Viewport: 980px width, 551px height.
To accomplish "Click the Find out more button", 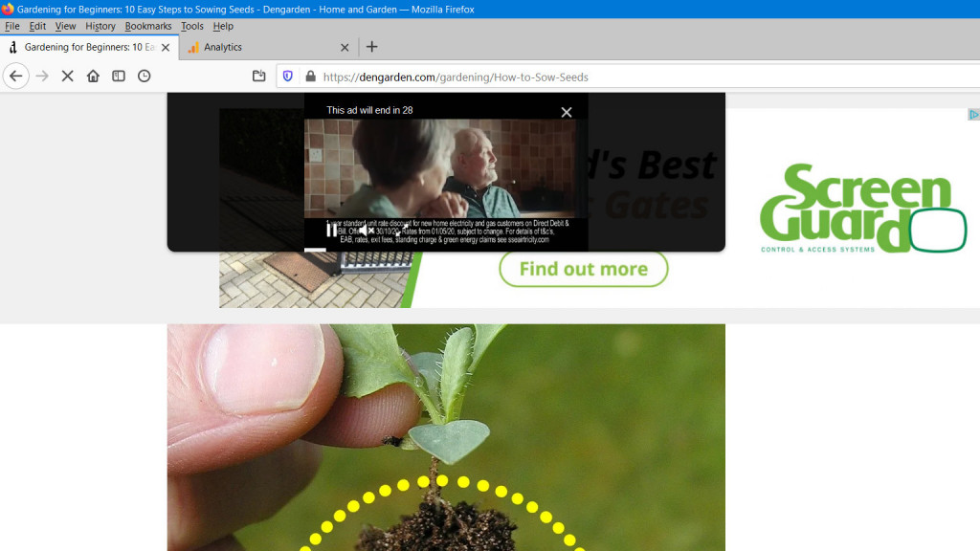I will point(583,269).
